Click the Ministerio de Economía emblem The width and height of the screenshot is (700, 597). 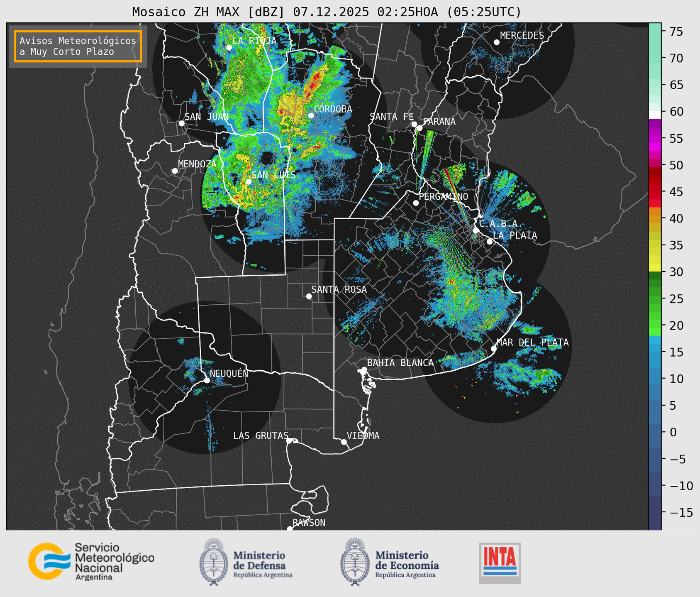point(355,562)
